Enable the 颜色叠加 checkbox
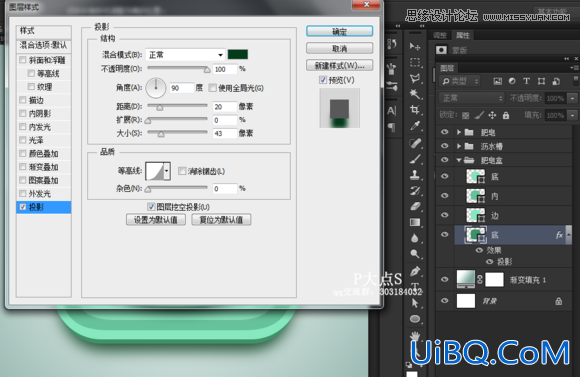The width and height of the screenshot is (580, 377). 23,153
